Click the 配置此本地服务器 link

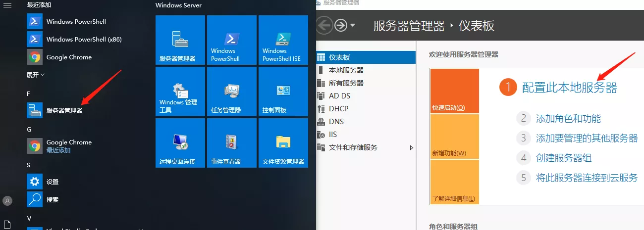[569, 88]
